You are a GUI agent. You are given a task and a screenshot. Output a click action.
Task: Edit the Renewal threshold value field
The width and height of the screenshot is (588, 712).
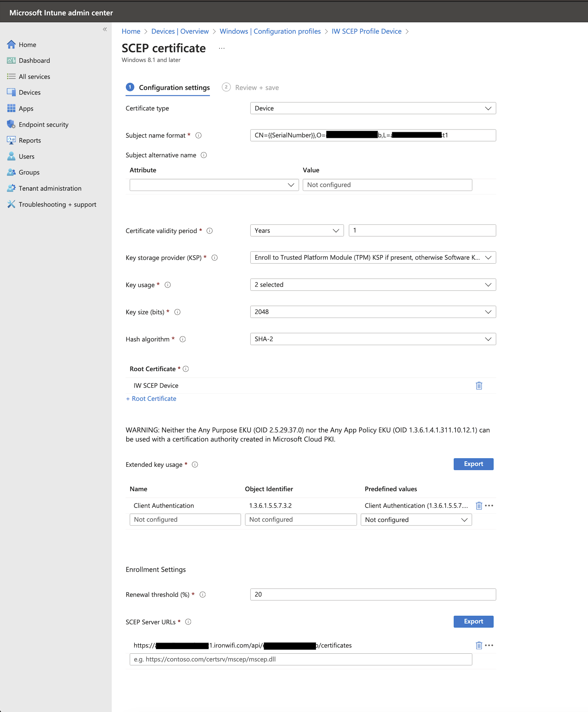pyautogui.click(x=373, y=594)
